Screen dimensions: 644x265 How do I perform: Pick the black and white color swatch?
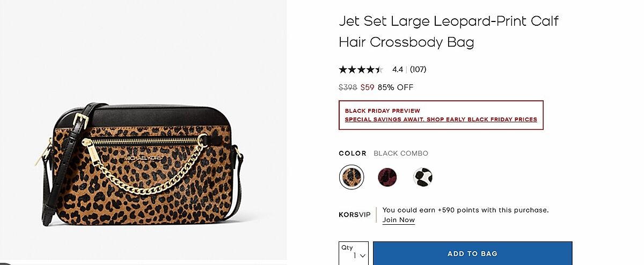click(423, 176)
